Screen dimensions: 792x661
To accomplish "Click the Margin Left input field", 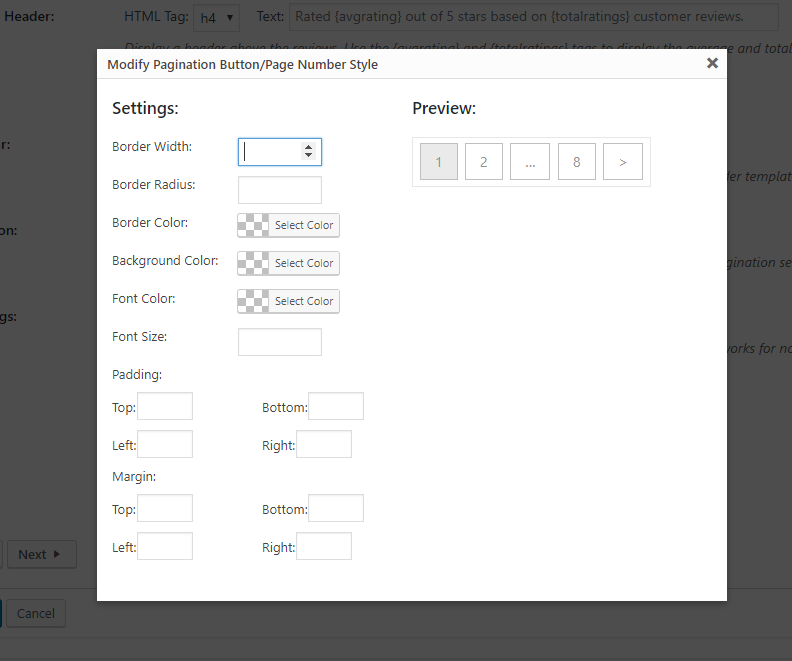I will (x=165, y=546).
